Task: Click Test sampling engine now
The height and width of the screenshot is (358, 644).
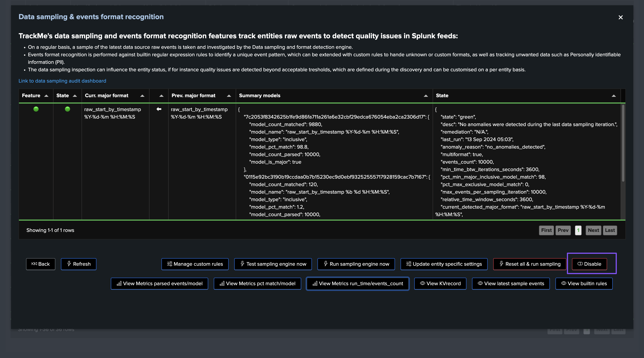Action: [x=273, y=264]
